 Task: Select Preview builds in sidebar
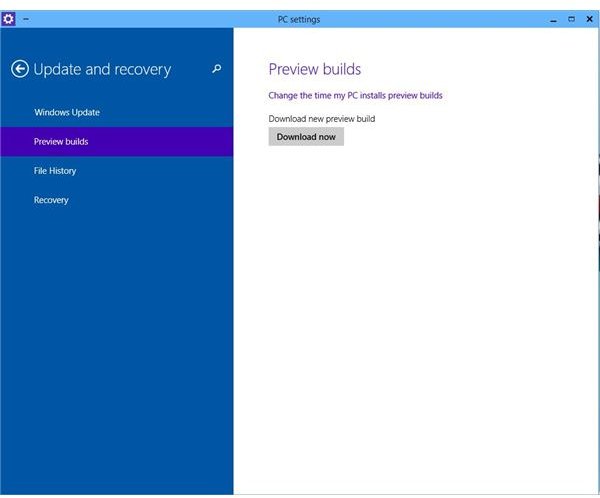pos(116,142)
